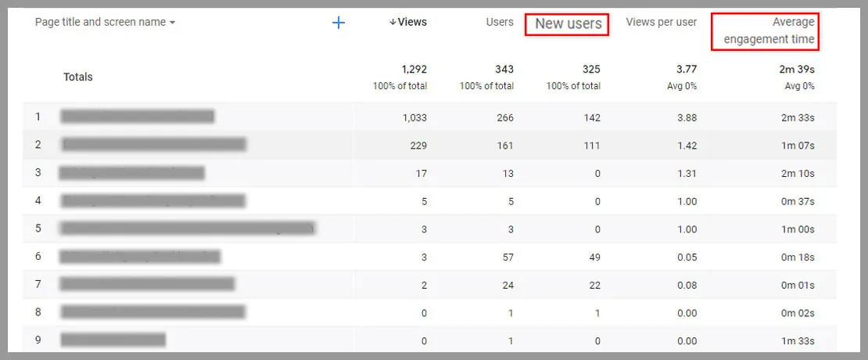Screen dimensions: 868x360
Task: Open the blurred page title in row 4
Action: coord(152,200)
